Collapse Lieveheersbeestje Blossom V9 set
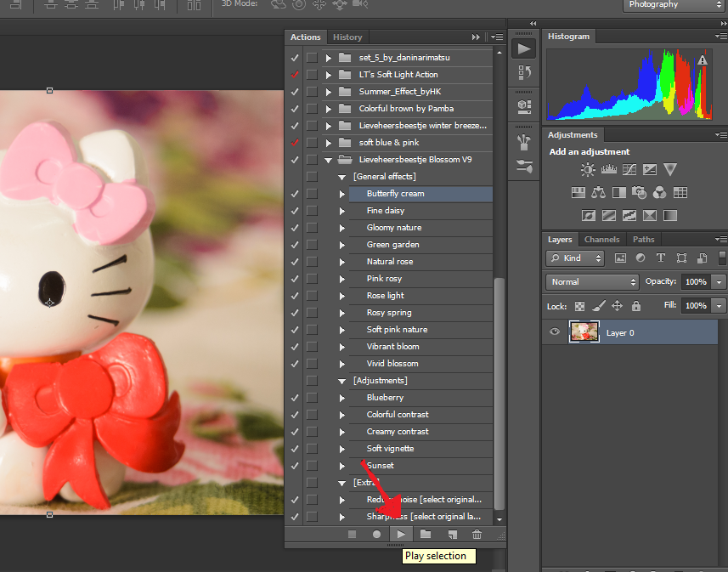Viewport: 728px width, 572px height. click(x=328, y=160)
